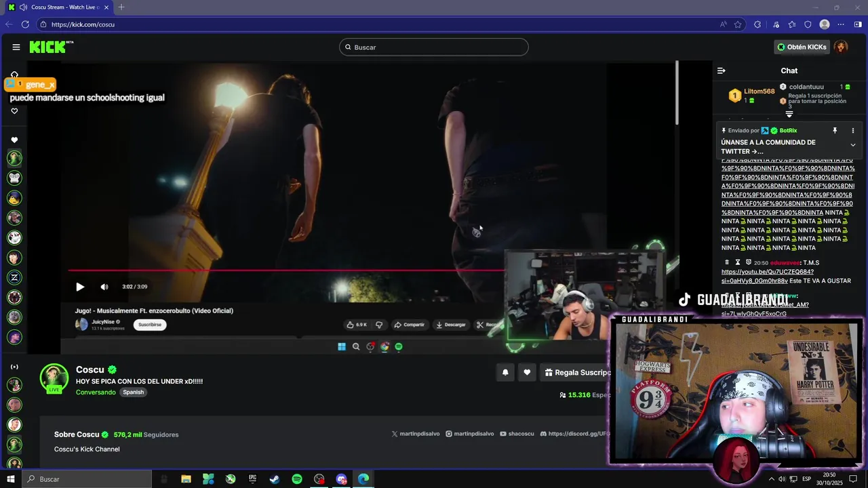Open pinned message options menu
The height and width of the screenshot is (488, 868).
pos(853,131)
